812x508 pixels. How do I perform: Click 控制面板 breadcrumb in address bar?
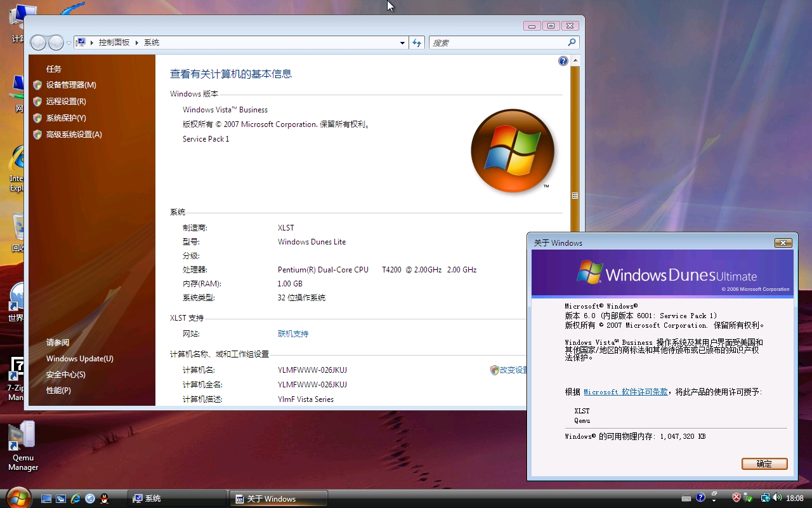point(114,43)
